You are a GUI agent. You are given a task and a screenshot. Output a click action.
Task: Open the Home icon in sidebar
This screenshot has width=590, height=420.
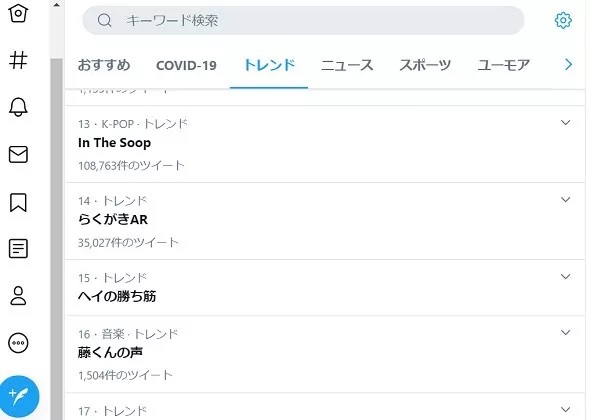(x=18, y=13)
